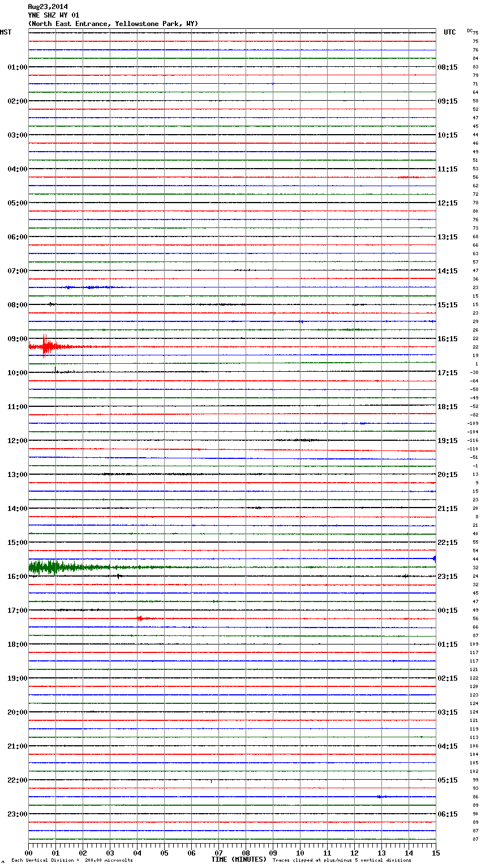Select the 11:15 UTC time label

pos(448,169)
